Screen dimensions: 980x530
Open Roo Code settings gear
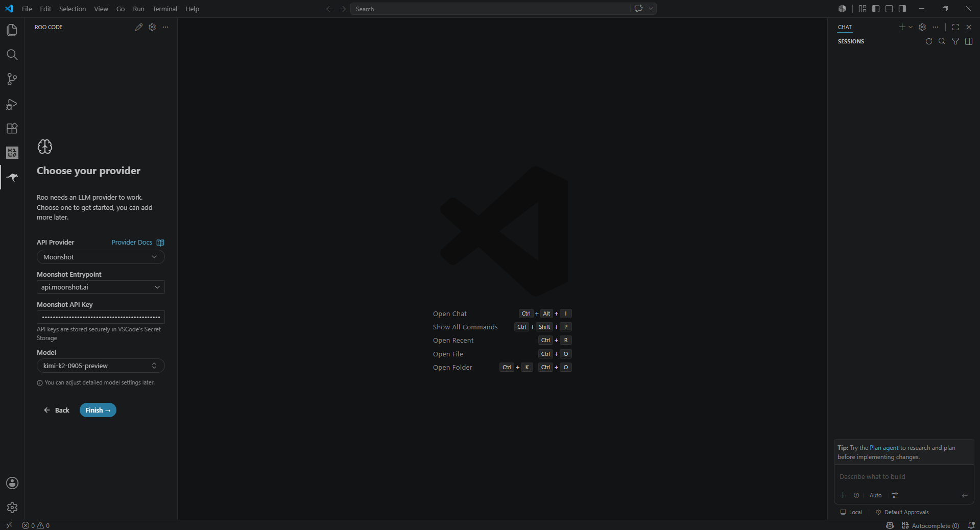152,27
